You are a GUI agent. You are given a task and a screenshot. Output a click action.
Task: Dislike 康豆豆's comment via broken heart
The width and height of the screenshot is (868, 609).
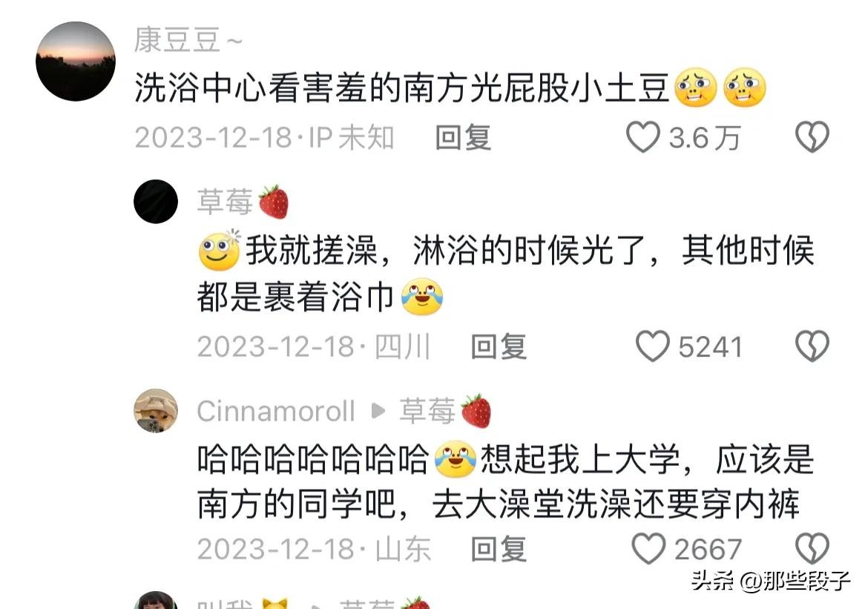pyautogui.click(x=812, y=136)
